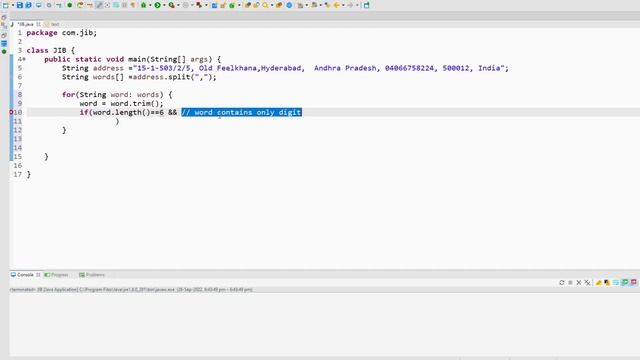
Task: Click the Debug bug icon
Action: (x=143, y=5)
